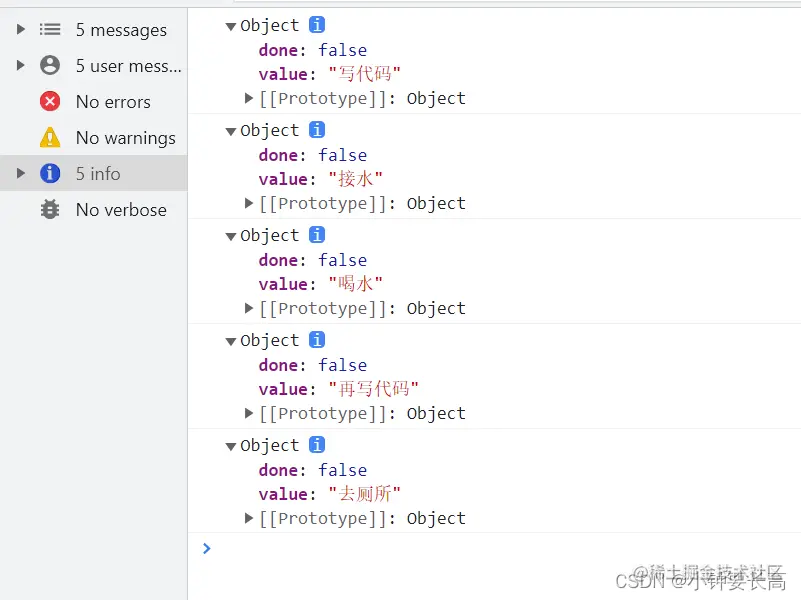Click the list icon beside 5 messages

pos(50,29)
